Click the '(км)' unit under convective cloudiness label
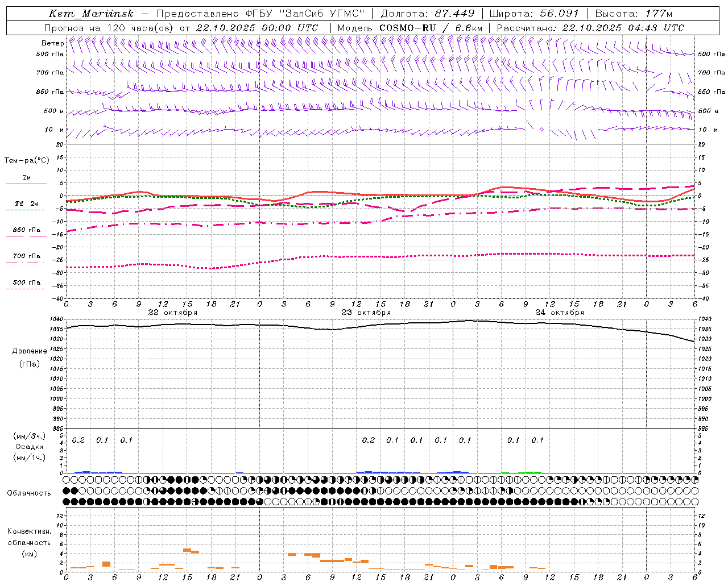Viewport: 728px width, 582px height. 30,554
